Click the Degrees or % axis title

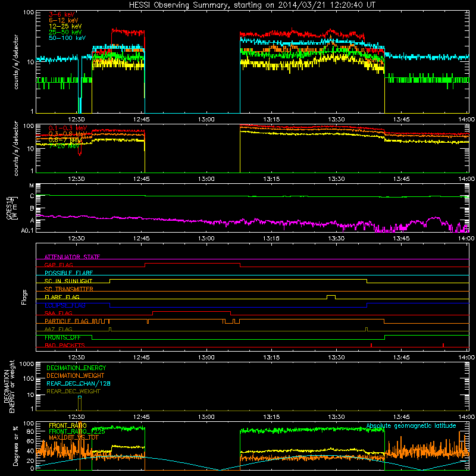point(15,446)
